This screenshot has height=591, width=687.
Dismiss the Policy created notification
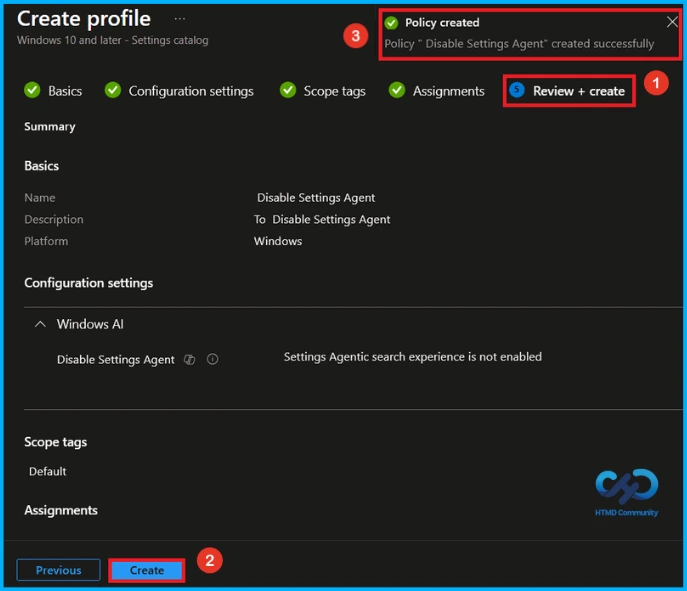tap(672, 22)
